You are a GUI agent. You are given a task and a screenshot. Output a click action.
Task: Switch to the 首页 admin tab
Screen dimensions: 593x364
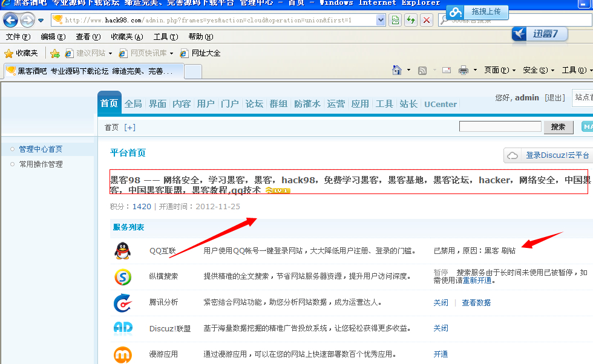click(110, 103)
